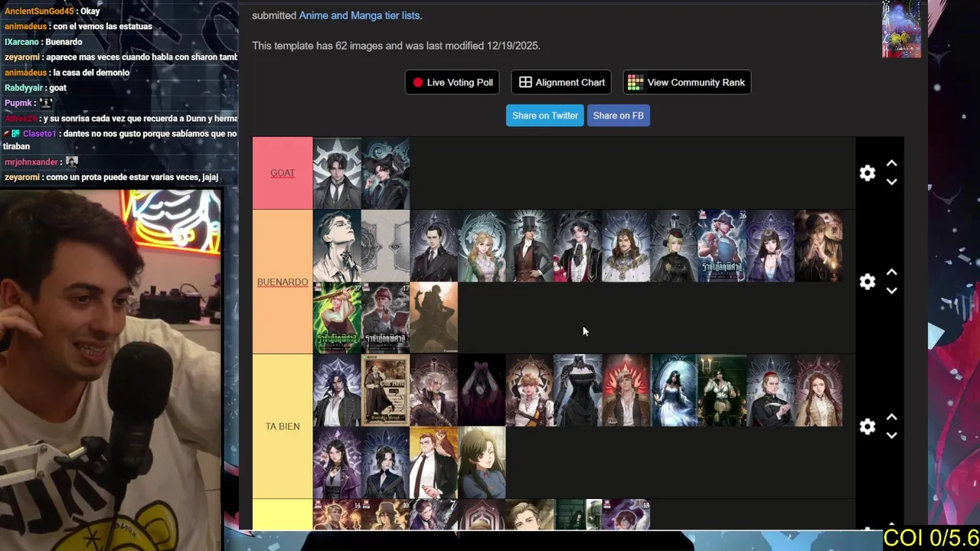Viewport: 980px width, 551px height.
Task: Move TA BIEN tier up with arrow
Action: pyautogui.click(x=892, y=417)
